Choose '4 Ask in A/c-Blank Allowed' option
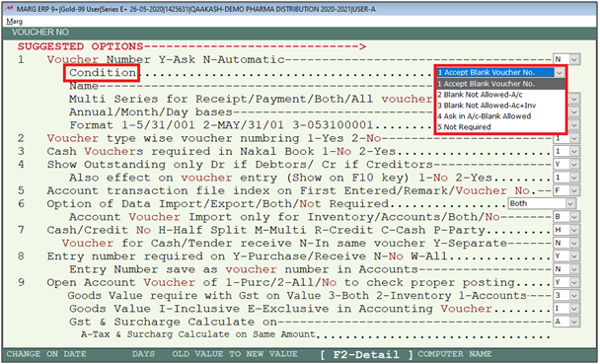Image resolution: width=600 pixels, height=364 pixels. tap(500, 115)
